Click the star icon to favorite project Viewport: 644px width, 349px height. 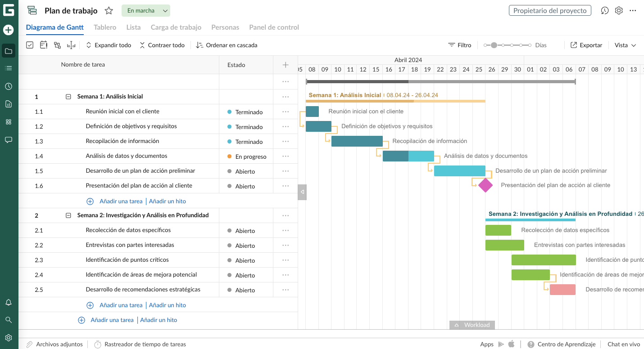[x=109, y=11]
